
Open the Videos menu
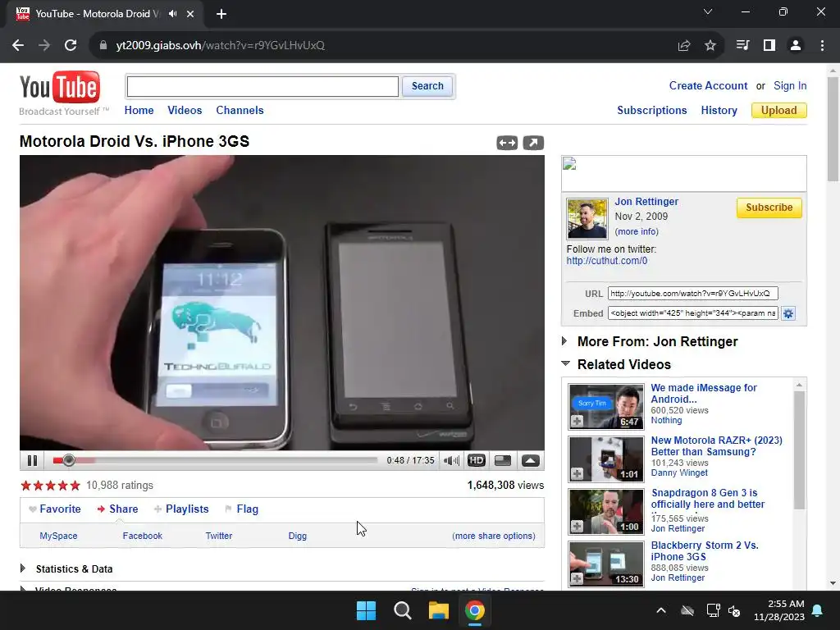tap(185, 111)
